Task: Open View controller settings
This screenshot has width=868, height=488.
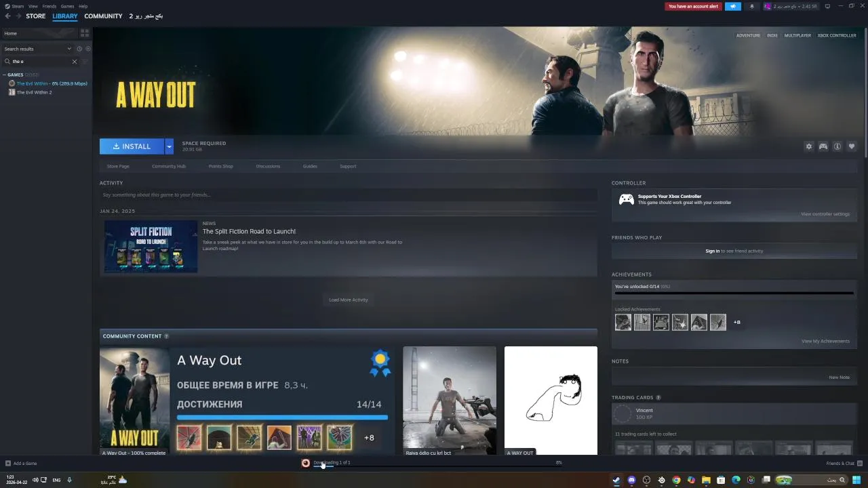Action: 825,214
